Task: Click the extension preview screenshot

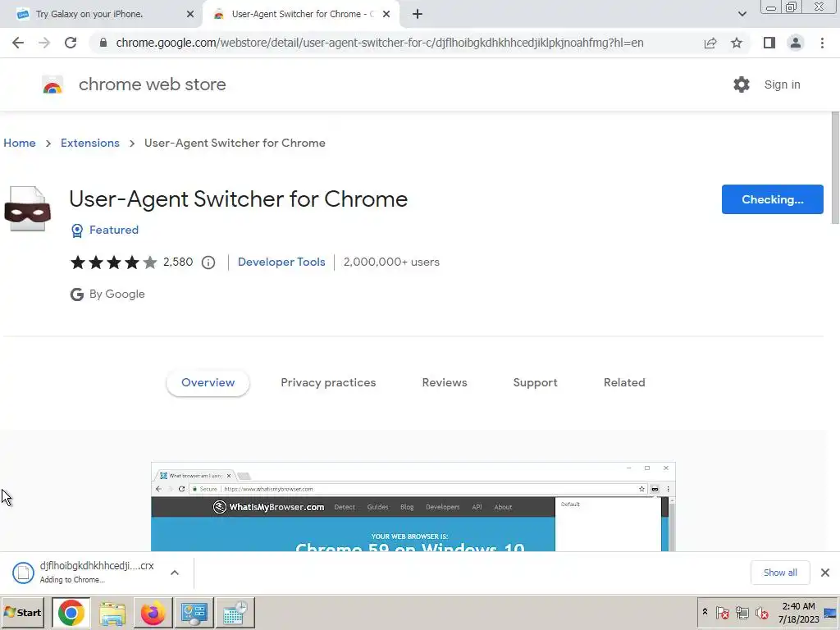Action: [413, 506]
